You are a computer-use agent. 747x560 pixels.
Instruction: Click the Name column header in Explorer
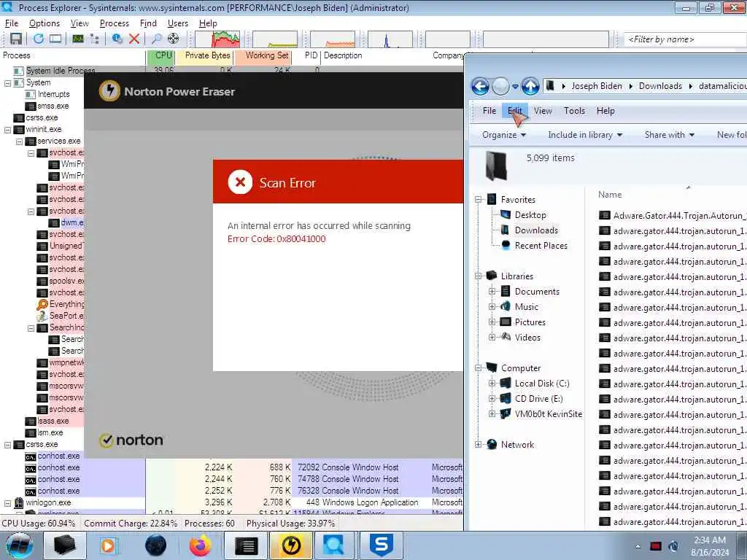point(610,195)
